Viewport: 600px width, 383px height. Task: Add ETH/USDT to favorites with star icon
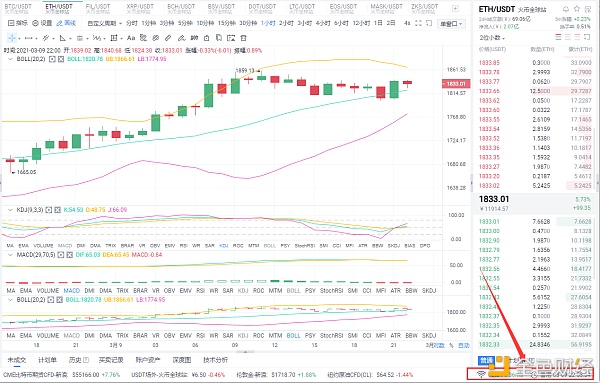[x=577, y=9]
